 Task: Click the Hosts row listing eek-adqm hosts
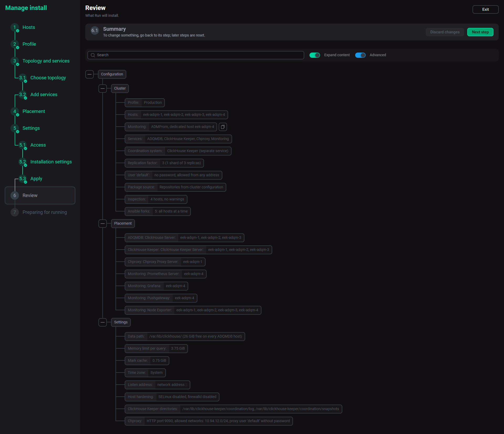coord(176,115)
